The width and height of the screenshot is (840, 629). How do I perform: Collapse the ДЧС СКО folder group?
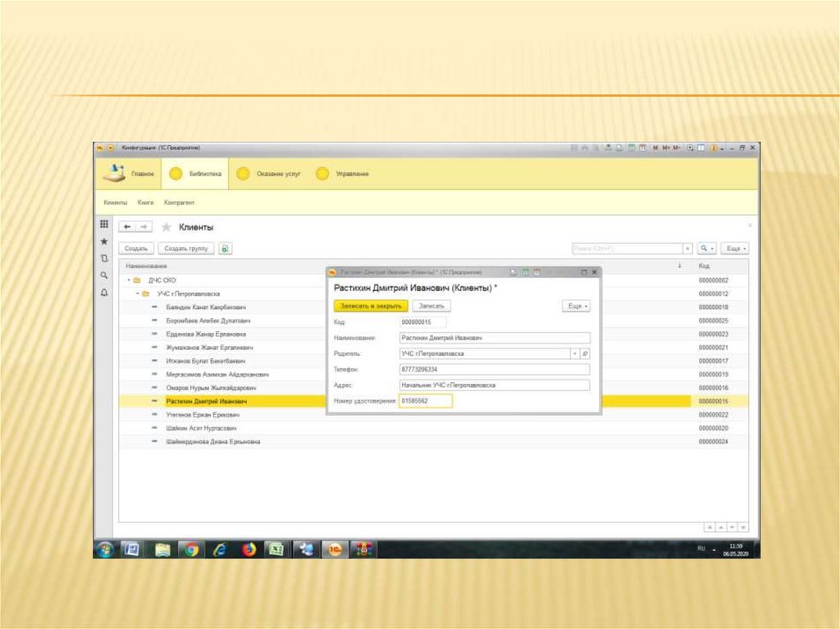click(126, 280)
